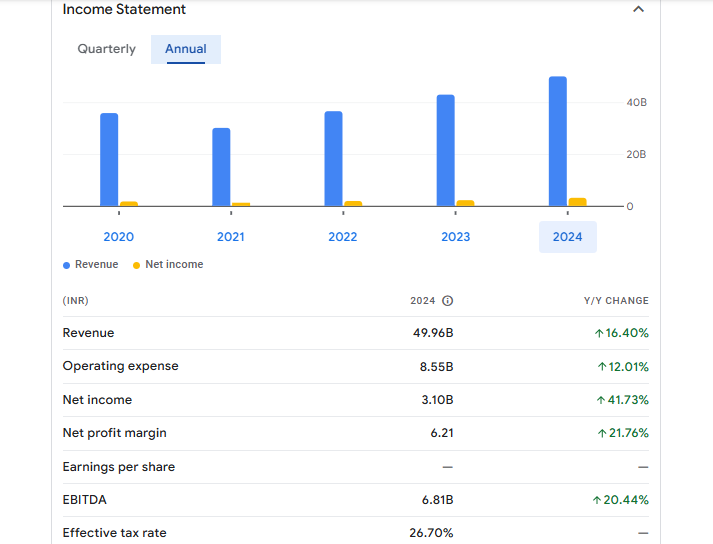Select year 2021 on chart axis
The image size is (713, 544).
click(231, 237)
